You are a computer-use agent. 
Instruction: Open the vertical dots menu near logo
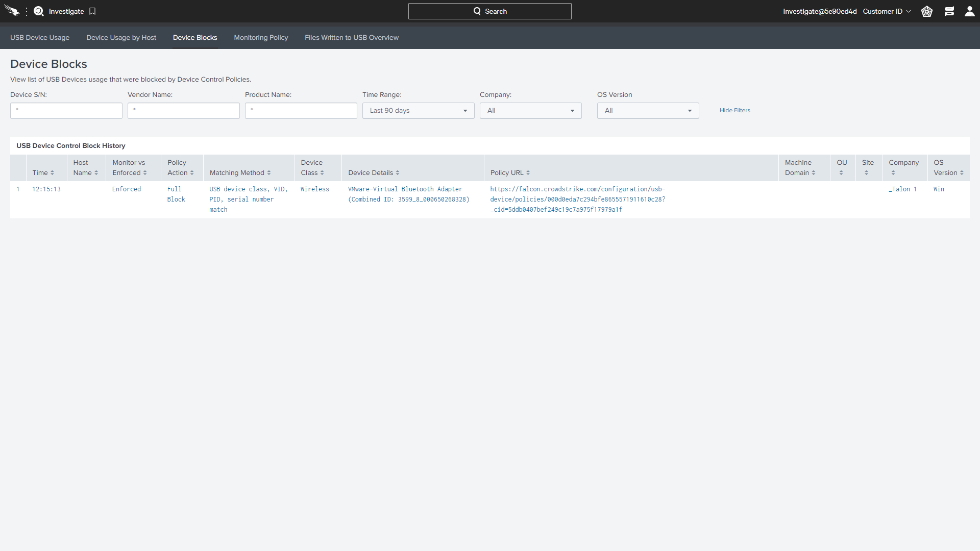point(27,11)
